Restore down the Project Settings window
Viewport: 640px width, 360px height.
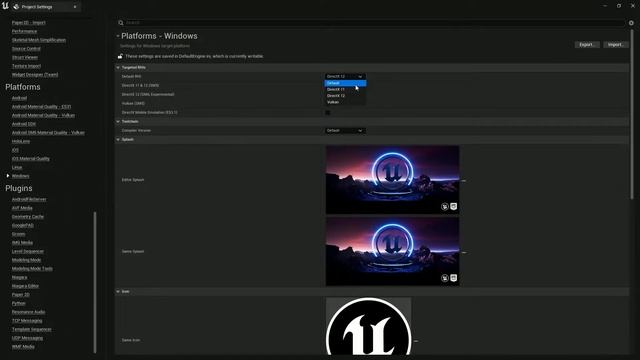pyautogui.click(x=619, y=6)
